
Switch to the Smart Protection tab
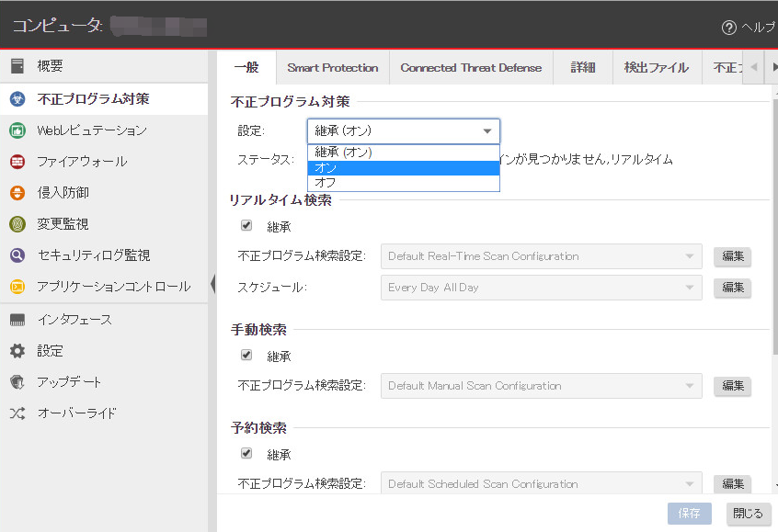[332, 68]
